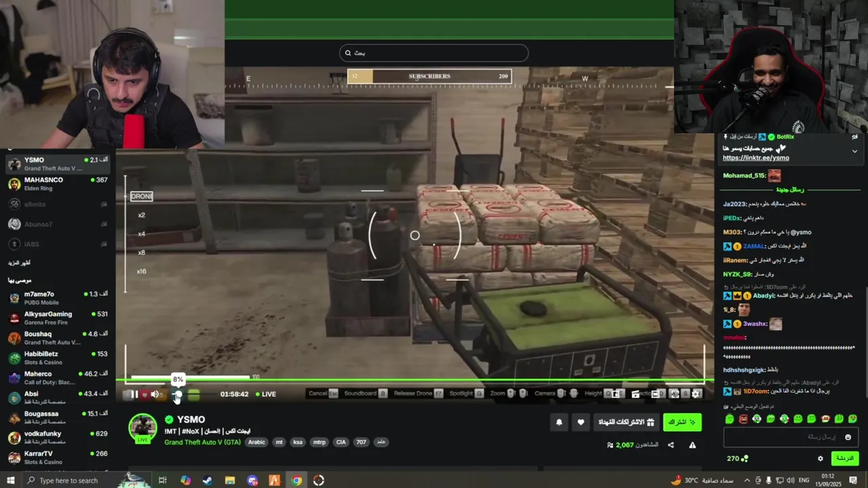Open m7ame7o PUBG Mobile channel
The image size is (868, 488).
pos(58,298)
